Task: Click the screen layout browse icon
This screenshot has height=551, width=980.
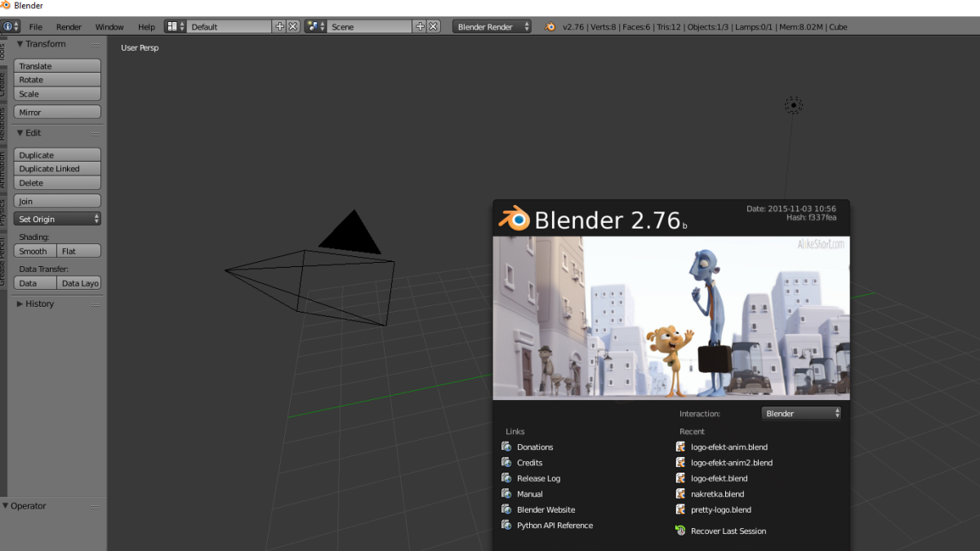Action: pyautogui.click(x=174, y=25)
